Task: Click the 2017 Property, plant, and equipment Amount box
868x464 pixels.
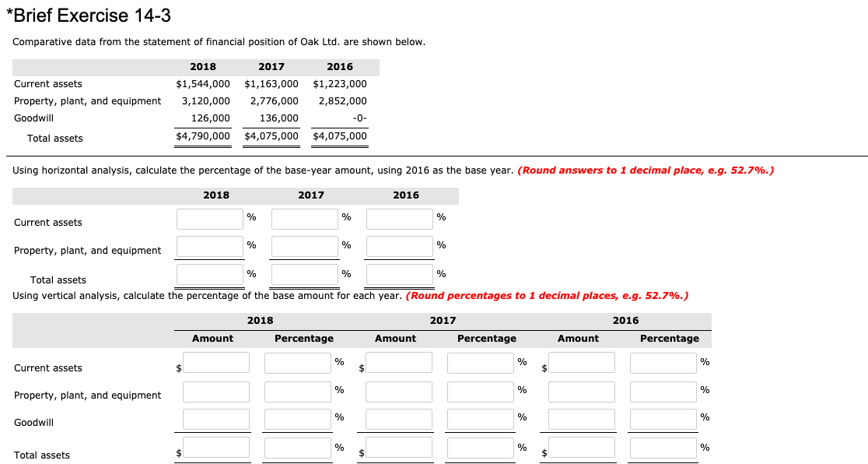Action: pyautogui.click(x=397, y=392)
